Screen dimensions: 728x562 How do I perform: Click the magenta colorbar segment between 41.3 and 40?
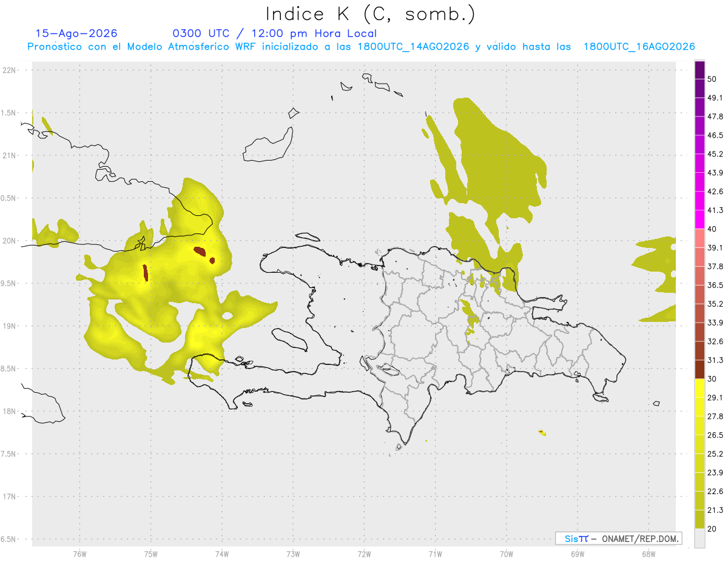pos(699,219)
